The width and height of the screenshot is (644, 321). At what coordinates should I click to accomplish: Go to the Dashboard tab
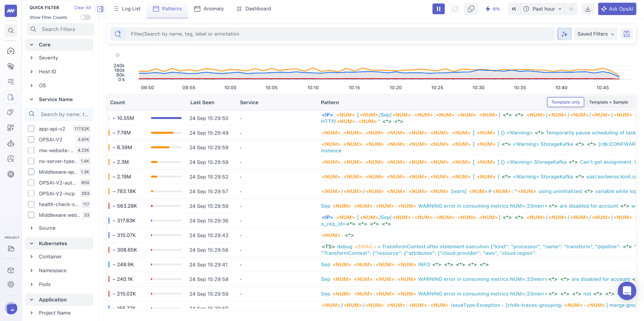(254, 9)
